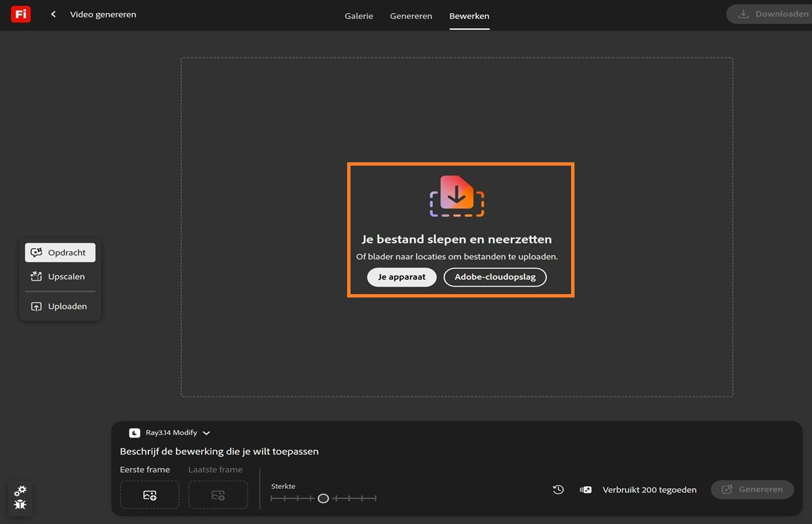Open Adobe-cloudopslag storage
This screenshot has width=812, height=524.
495,277
